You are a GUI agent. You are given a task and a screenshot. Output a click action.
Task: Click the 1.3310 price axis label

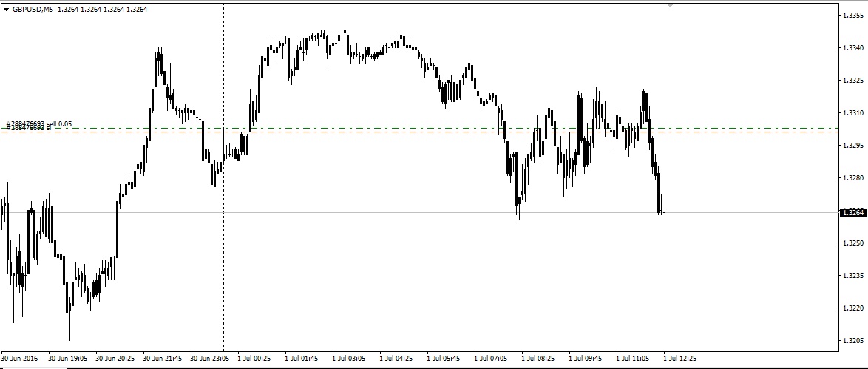pos(852,113)
